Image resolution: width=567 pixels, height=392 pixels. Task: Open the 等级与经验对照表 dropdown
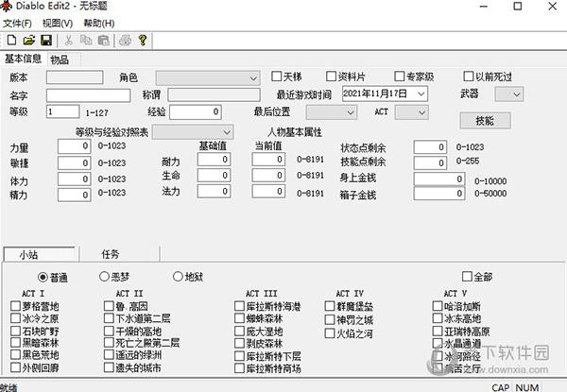[225, 132]
